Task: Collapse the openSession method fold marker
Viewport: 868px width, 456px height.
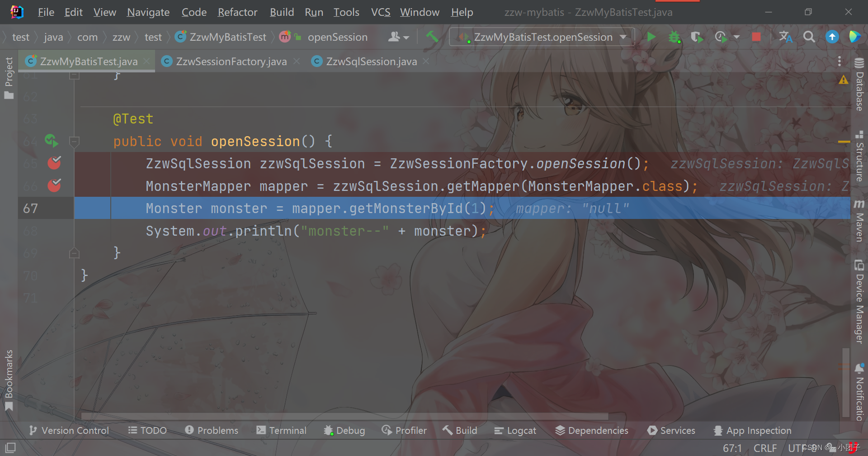Action: [75, 142]
